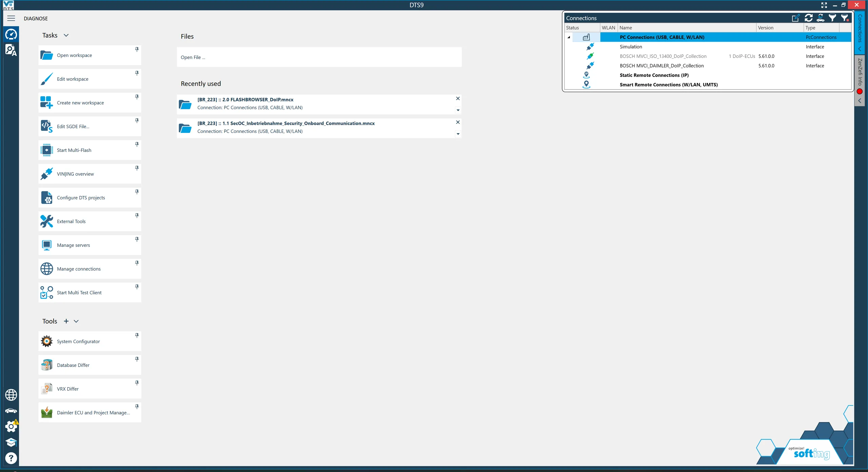Pin the VIN|ING overview task
The image size is (868, 472).
(x=137, y=168)
